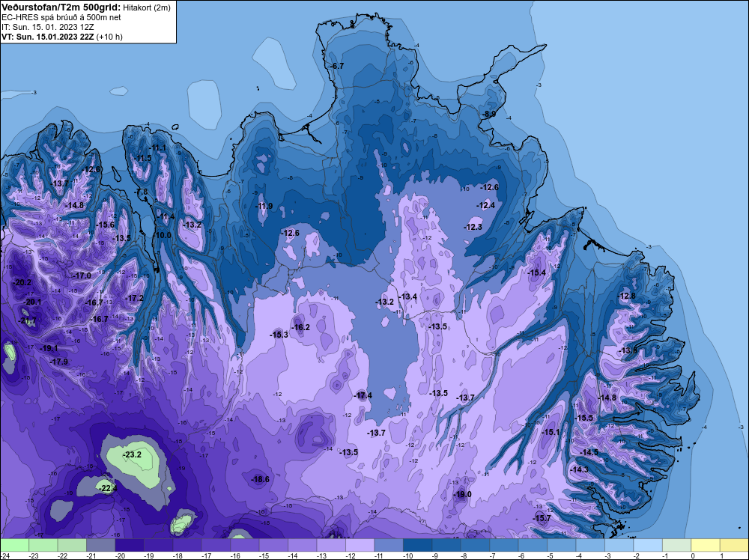This screenshot has width=749, height=560.
Task: Click the -18.6 temperature label
Action: (x=260, y=479)
